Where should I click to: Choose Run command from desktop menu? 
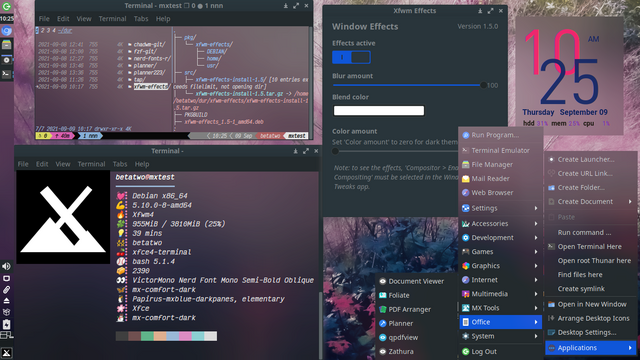(x=591, y=233)
